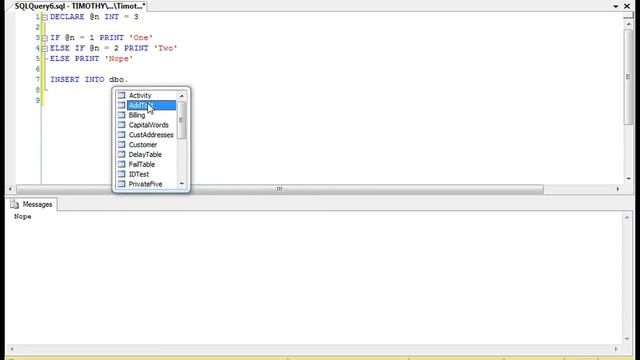This screenshot has width=640, height=360.
Task: Open the active documents dropdown arrow
Action: pyautogui.click(x=616, y=6)
